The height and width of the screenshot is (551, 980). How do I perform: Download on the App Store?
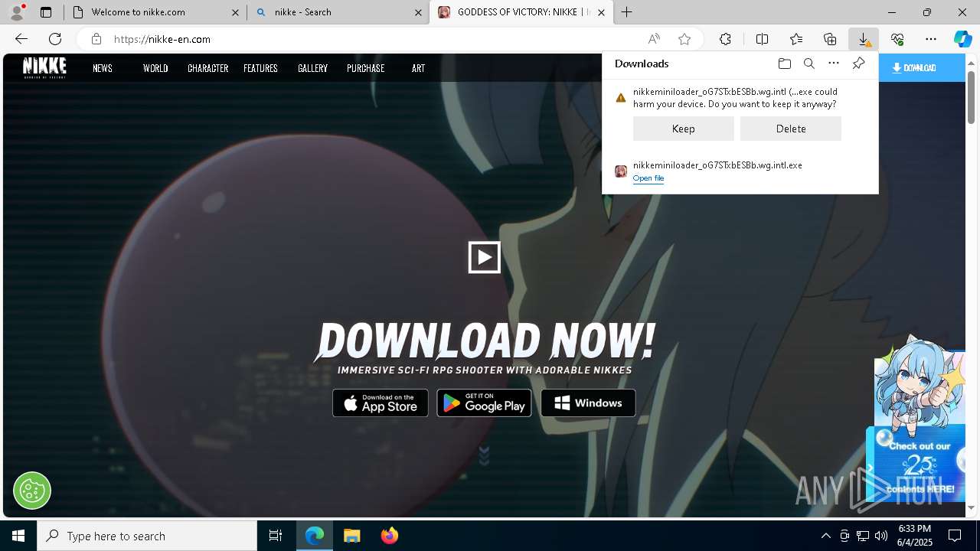coord(381,403)
